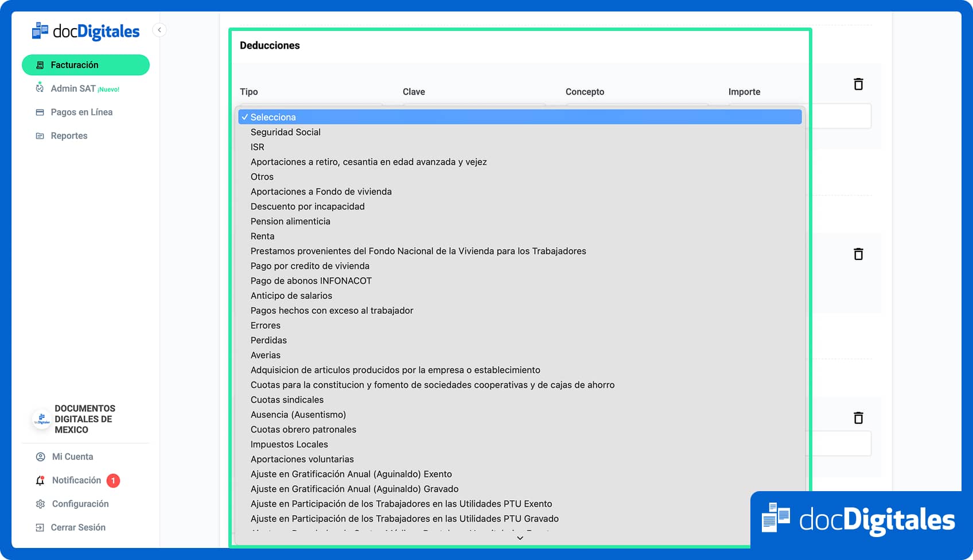The image size is (973, 560).
Task: Click the Mi Cuenta user icon
Action: 40,457
